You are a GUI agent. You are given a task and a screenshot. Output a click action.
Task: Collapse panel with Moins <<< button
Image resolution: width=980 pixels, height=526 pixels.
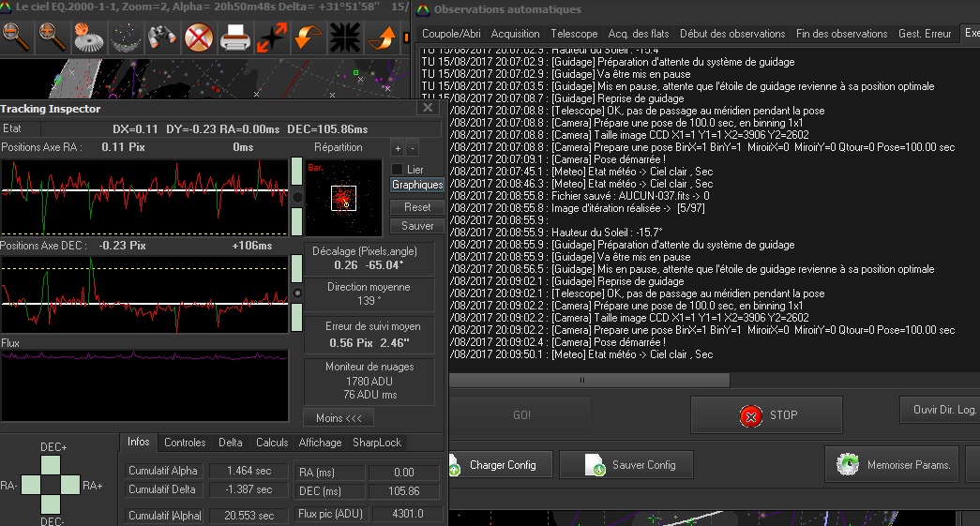[338, 418]
